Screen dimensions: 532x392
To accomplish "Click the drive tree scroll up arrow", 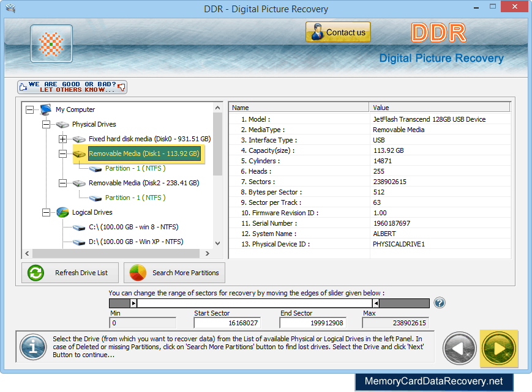I will pos(218,108).
